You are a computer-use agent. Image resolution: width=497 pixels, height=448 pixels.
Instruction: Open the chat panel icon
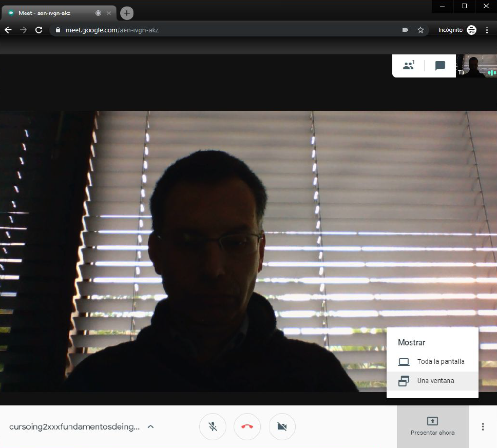coord(440,66)
